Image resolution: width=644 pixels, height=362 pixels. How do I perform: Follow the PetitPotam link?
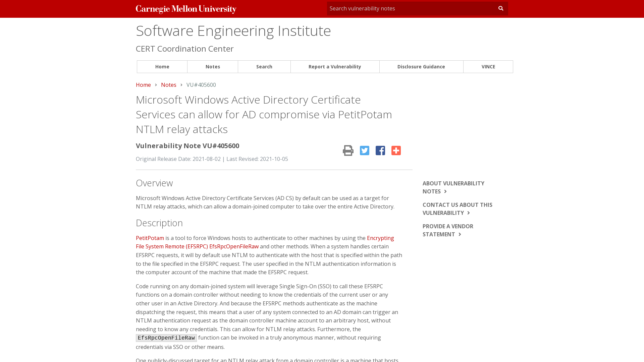150,238
